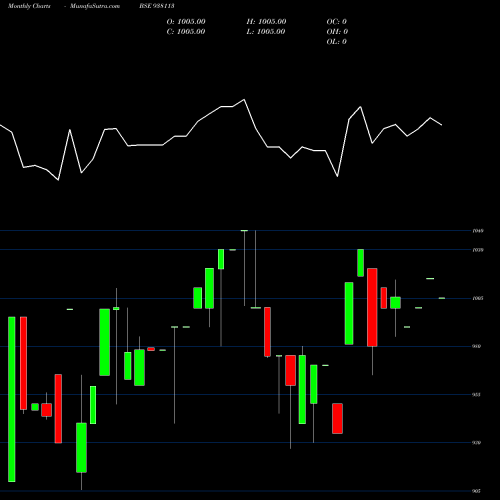Click the 980 price axis label

pos(477,346)
